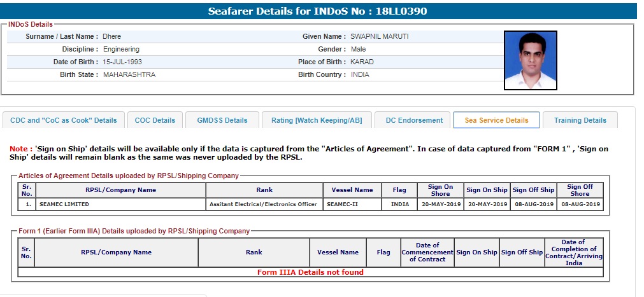644x297 pixels.
Task: Open the Rating [Watch Keeping/AB] tab
Action: [316, 120]
